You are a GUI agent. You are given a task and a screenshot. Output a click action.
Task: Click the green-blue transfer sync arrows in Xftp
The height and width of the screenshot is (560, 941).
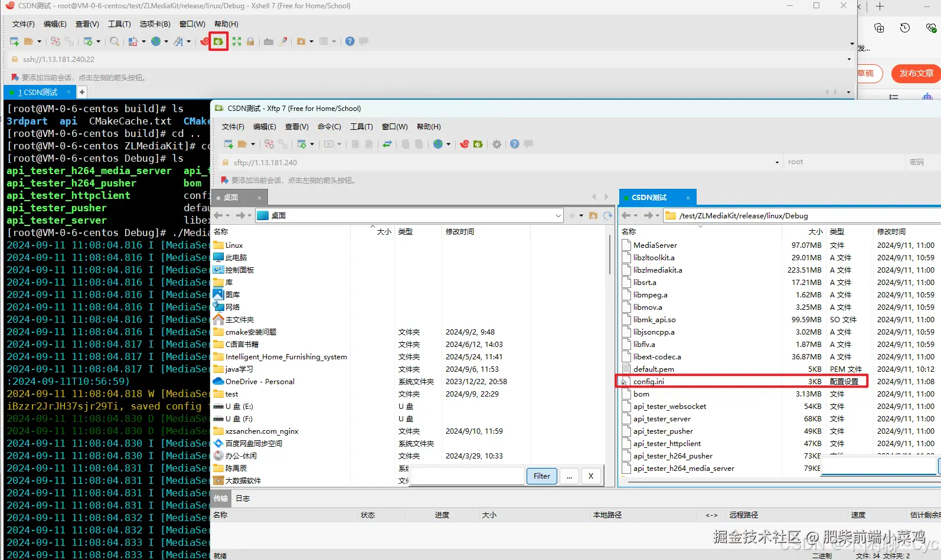click(x=387, y=144)
